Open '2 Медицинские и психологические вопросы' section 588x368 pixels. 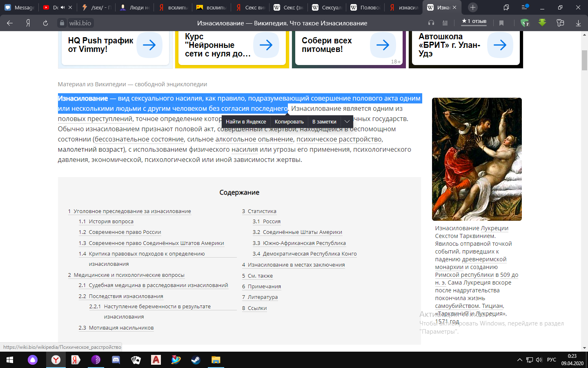126,275
